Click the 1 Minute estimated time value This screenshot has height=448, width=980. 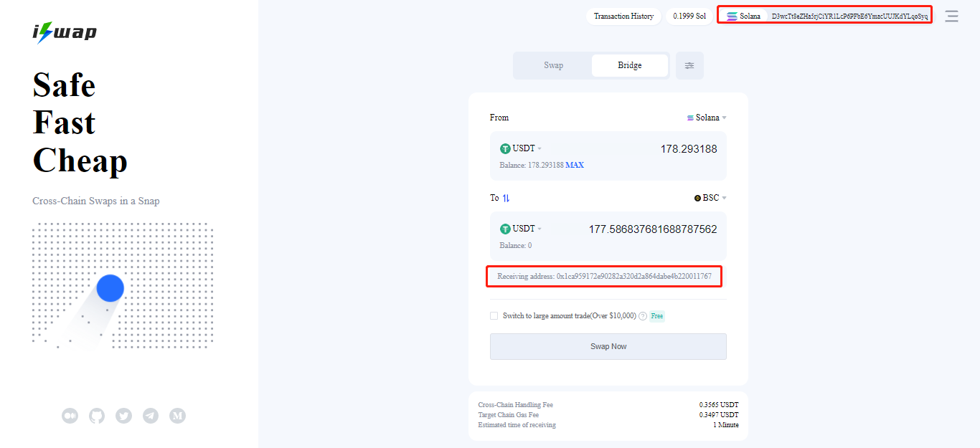(726, 425)
